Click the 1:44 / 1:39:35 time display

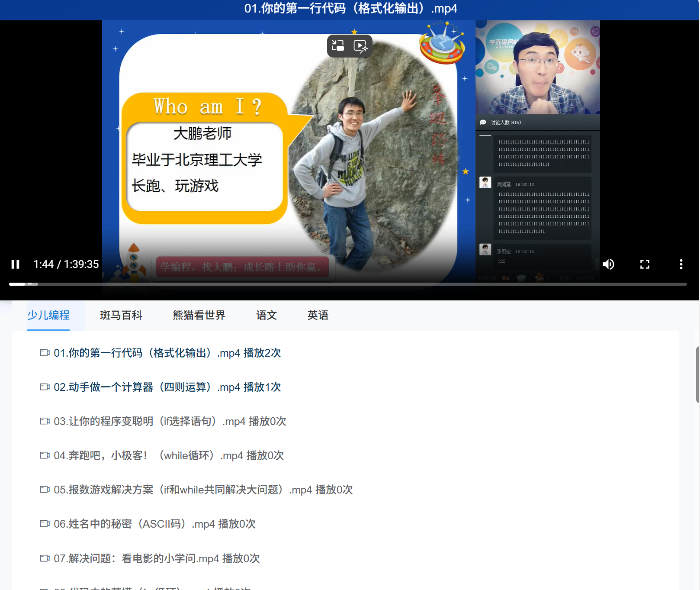[66, 264]
